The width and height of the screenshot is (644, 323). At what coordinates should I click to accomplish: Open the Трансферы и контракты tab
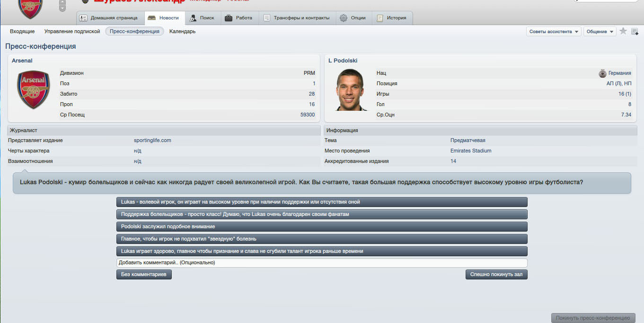[x=297, y=18]
